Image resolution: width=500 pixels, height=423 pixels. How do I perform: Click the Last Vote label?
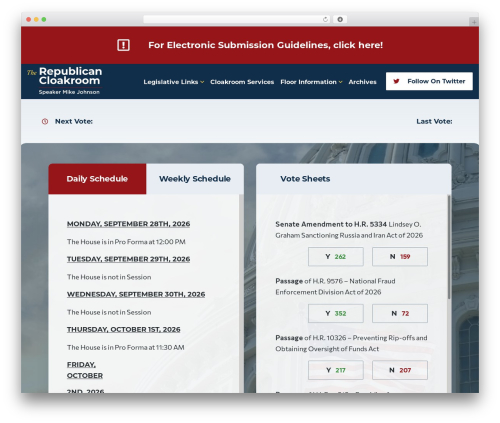[434, 121]
